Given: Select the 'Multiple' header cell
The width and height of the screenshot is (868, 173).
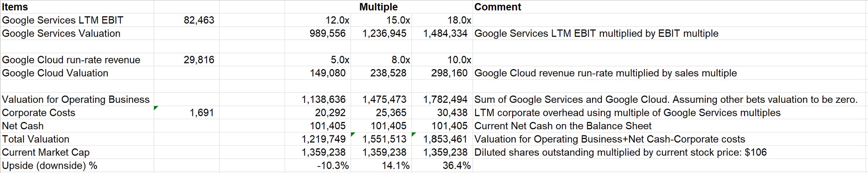Looking at the screenshot, I should (378, 7).
